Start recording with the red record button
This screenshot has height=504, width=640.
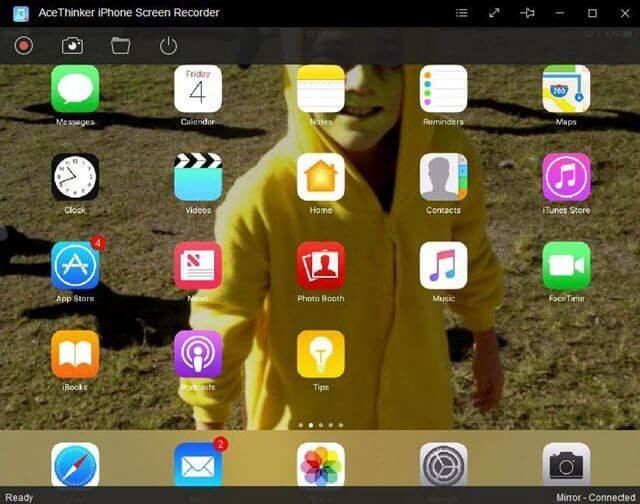click(x=24, y=45)
